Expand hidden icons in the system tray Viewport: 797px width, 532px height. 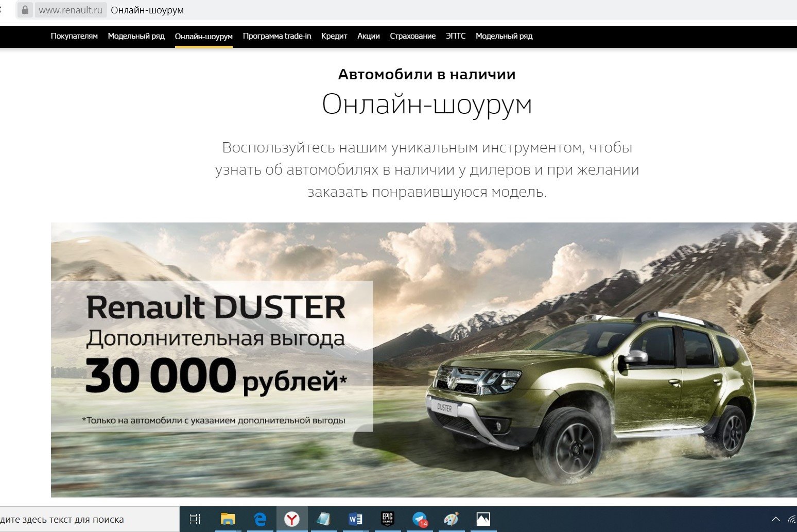tap(776, 519)
